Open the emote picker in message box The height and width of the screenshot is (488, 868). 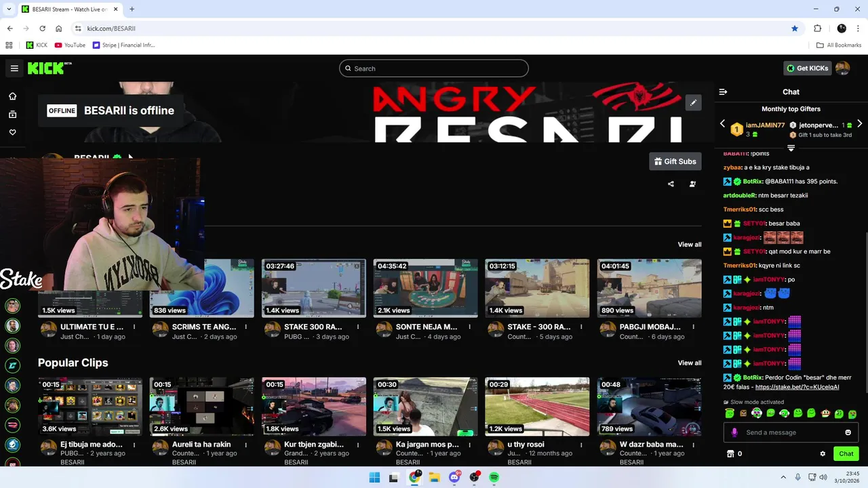[x=848, y=432]
